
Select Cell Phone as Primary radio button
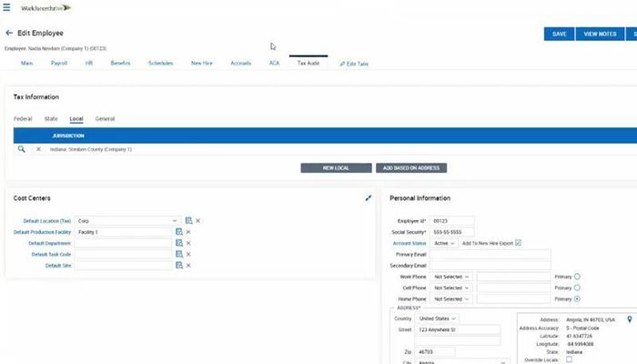pos(577,288)
